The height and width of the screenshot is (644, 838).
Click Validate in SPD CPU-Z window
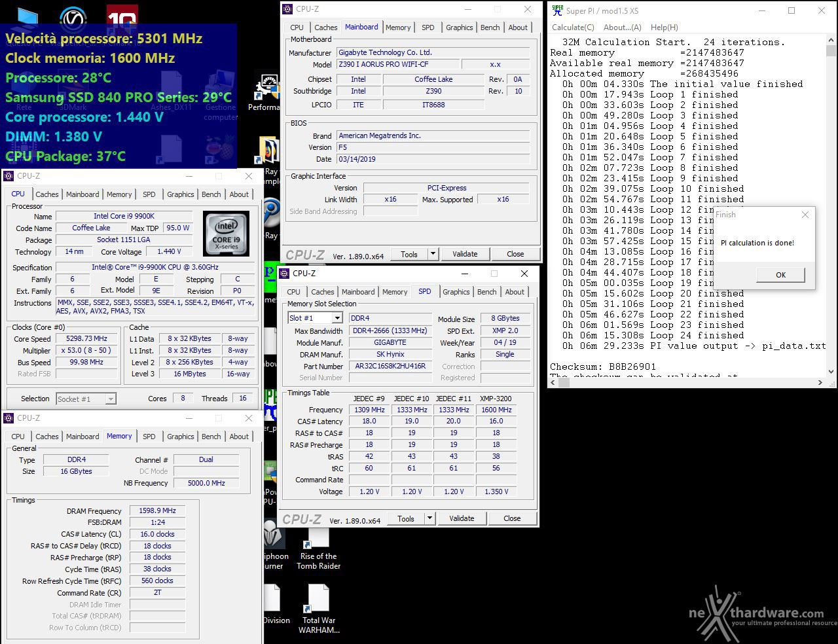click(x=462, y=518)
